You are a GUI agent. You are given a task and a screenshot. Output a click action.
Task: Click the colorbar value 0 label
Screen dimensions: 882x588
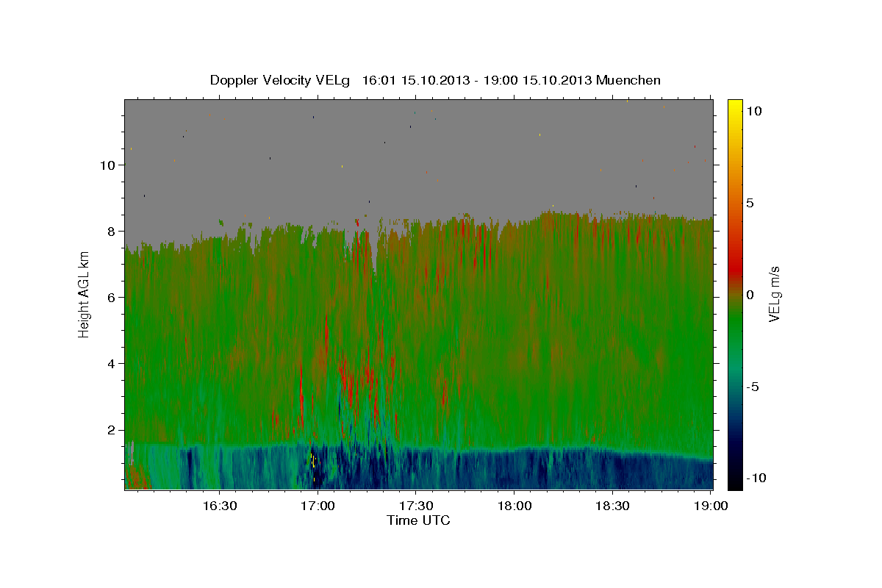click(750, 295)
